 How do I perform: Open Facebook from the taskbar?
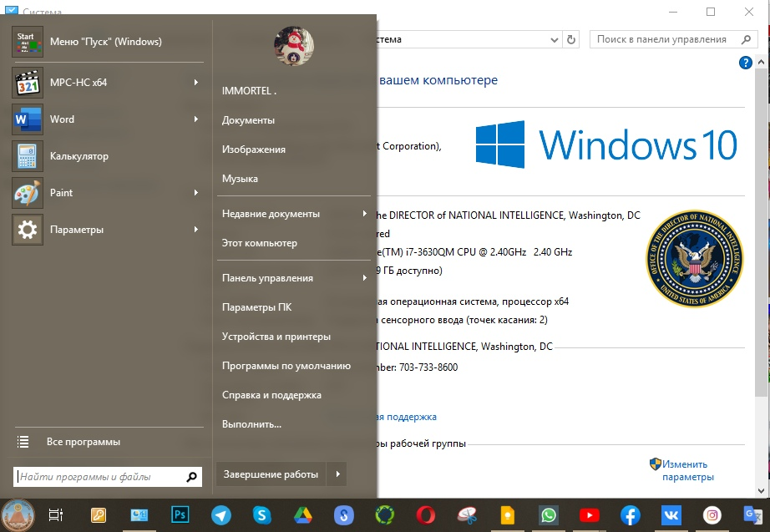[x=630, y=515]
